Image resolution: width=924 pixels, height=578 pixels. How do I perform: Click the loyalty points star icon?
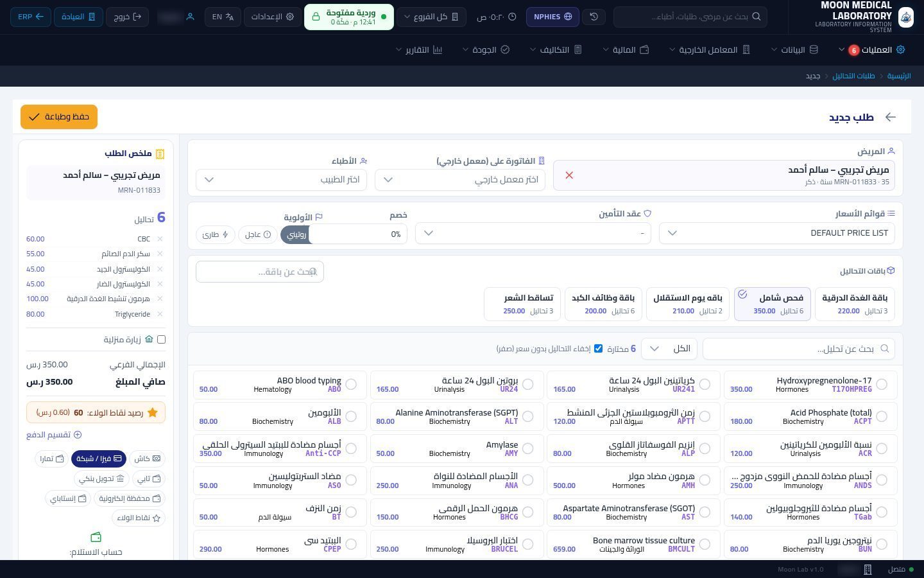pos(152,412)
